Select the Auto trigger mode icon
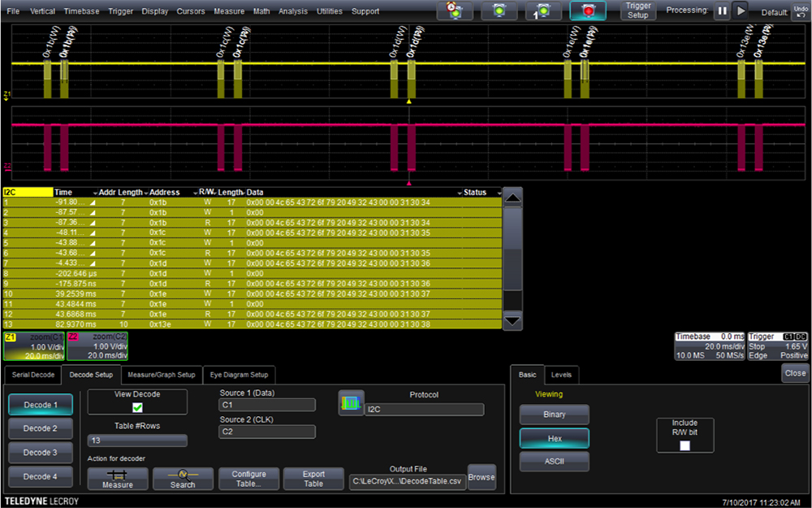 click(x=455, y=11)
